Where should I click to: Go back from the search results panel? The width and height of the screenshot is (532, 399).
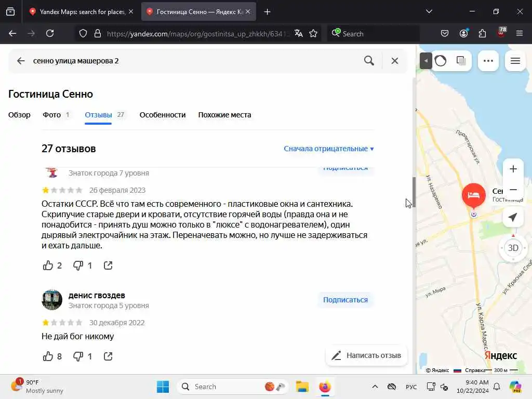[x=21, y=61]
